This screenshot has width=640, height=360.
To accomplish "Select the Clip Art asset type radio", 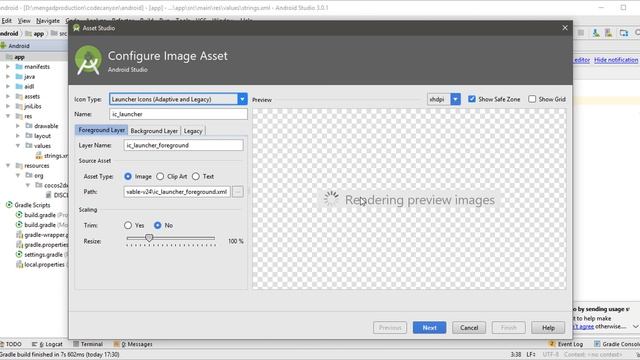I will pos(160,176).
